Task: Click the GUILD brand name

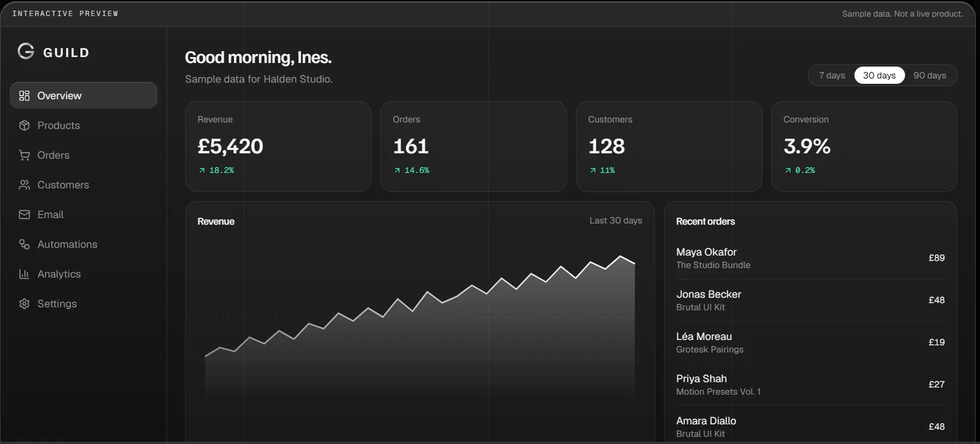Action: click(x=66, y=53)
